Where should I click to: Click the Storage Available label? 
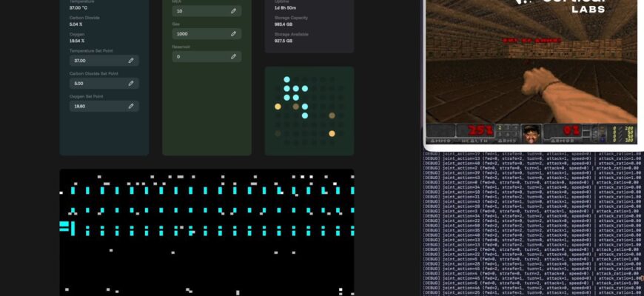[291, 35]
